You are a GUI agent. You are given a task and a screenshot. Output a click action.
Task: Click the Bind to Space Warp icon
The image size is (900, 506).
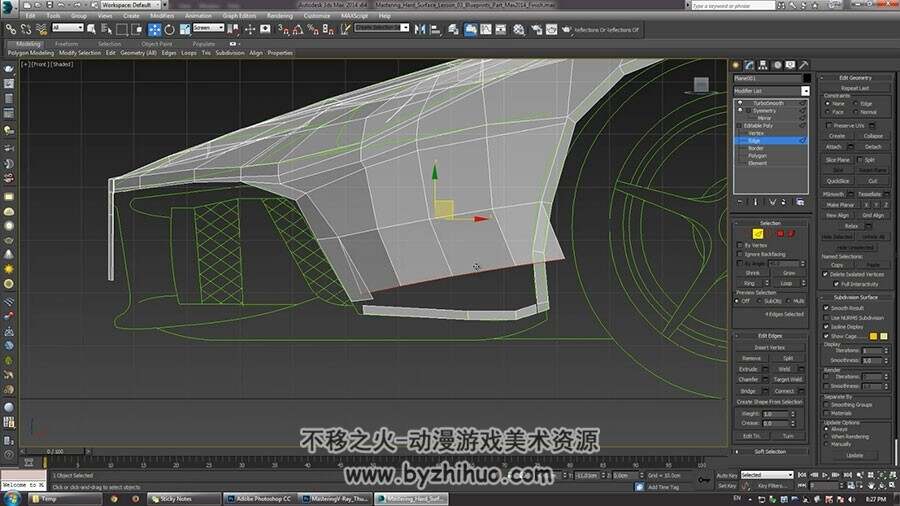click(x=41, y=29)
